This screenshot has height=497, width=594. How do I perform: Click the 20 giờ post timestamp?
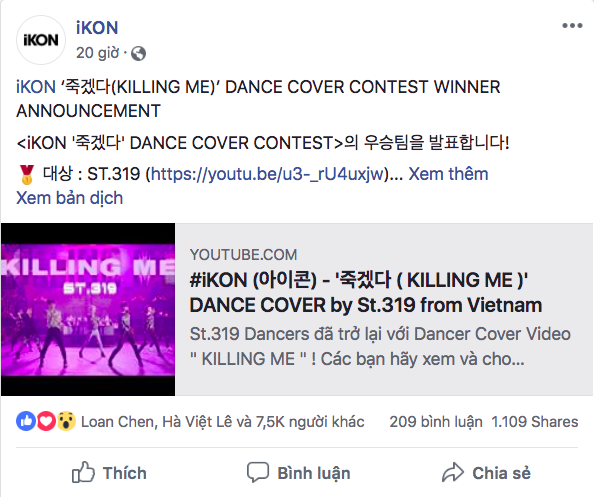98,53
